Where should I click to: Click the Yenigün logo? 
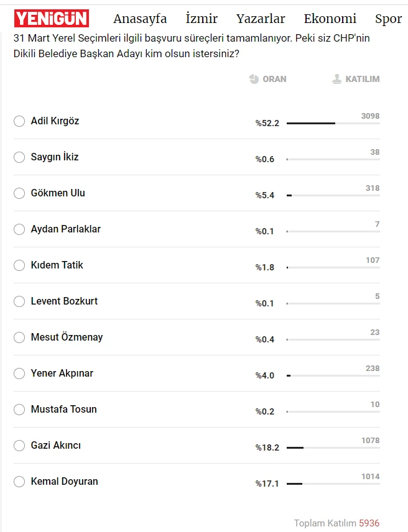tap(52, 18)
